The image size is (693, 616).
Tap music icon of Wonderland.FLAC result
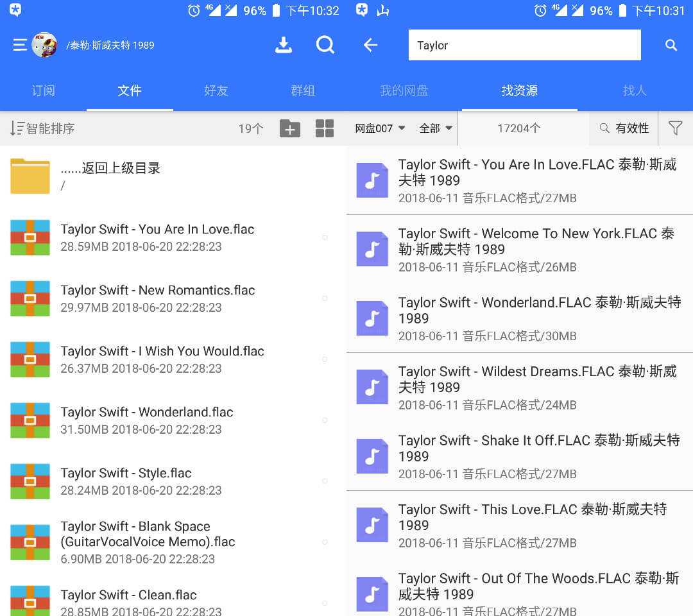point(372,318)
